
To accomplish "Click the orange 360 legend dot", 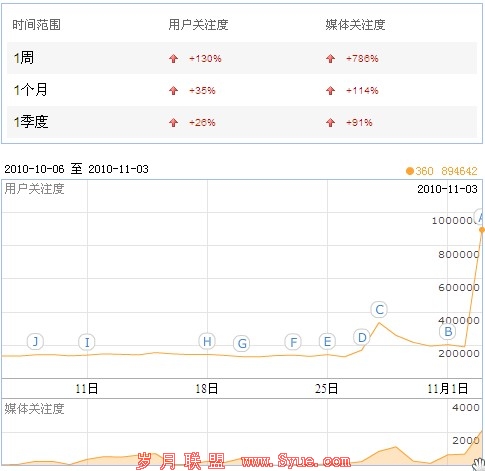I will (410, 171).
